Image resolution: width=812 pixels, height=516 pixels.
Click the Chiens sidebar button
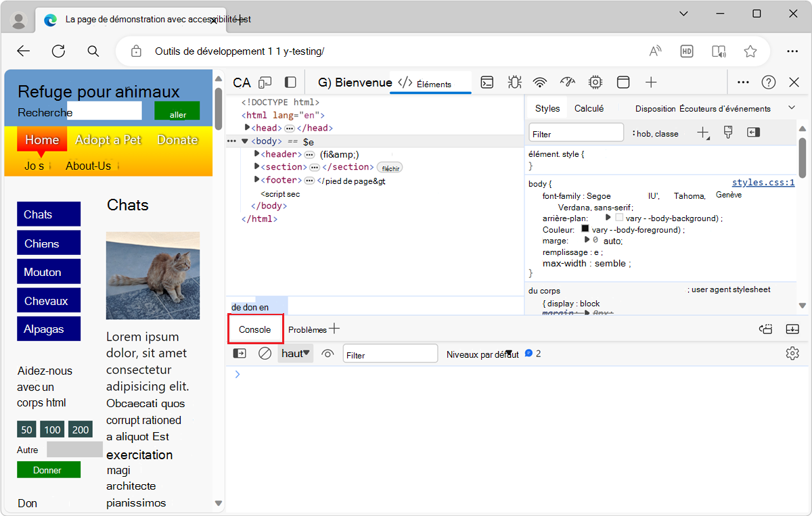tap(49, 243)
